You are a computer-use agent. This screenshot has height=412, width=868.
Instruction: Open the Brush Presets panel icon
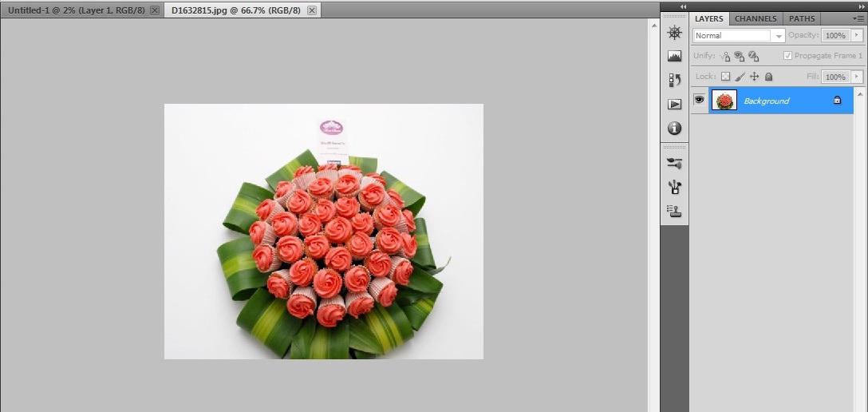[x=674, y=187]
